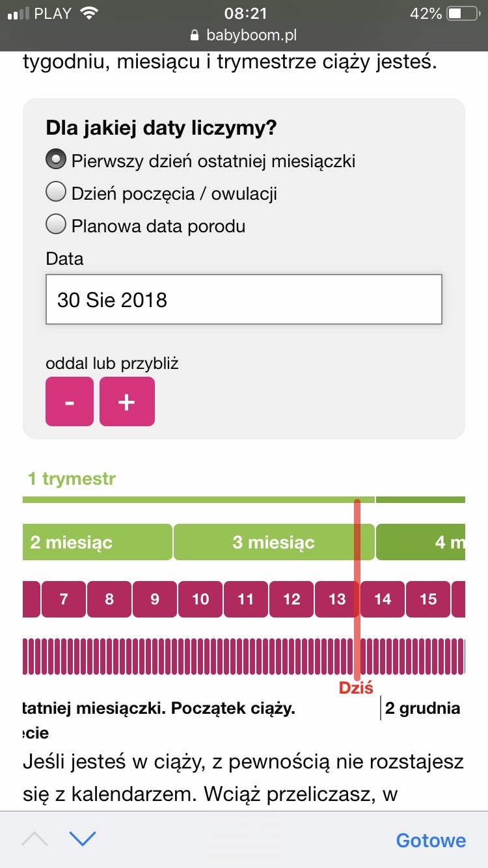Image resolution: width=488 pixels, height=868 pixels.
Task: Tap the '1 trymestr' trimester label
Action: coord(72,480)
